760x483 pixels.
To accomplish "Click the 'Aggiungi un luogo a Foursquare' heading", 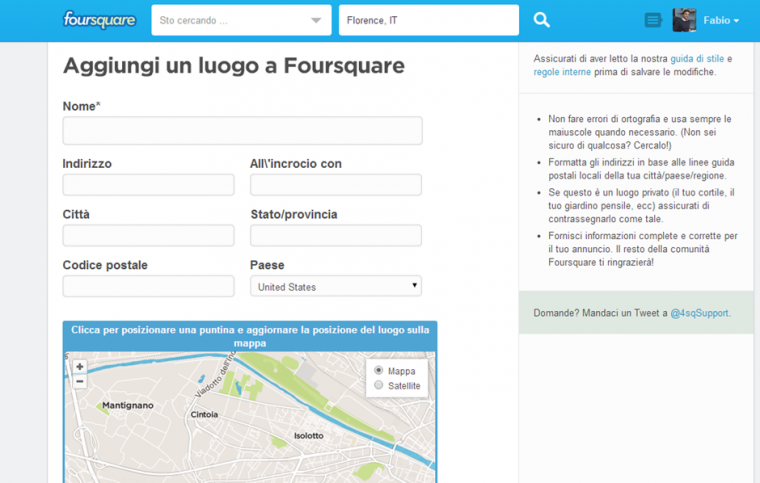I will coord(234,65).
